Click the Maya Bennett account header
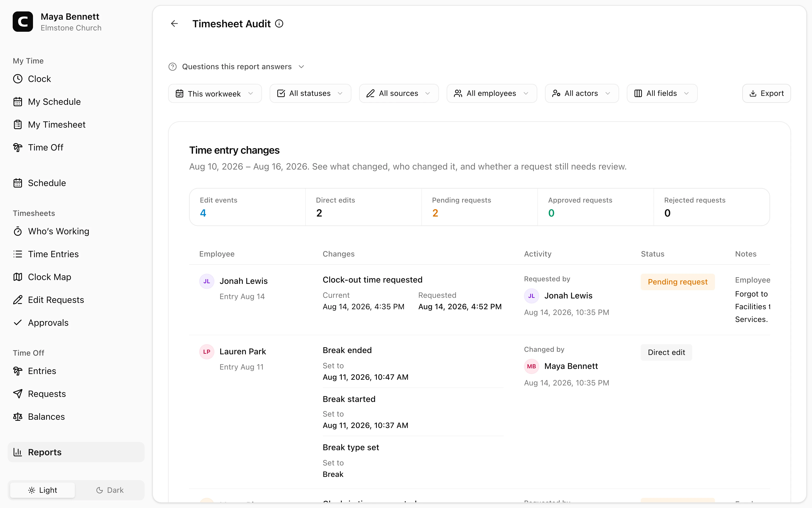This screenshot has height=508, width=812. [x=57, y=22]
